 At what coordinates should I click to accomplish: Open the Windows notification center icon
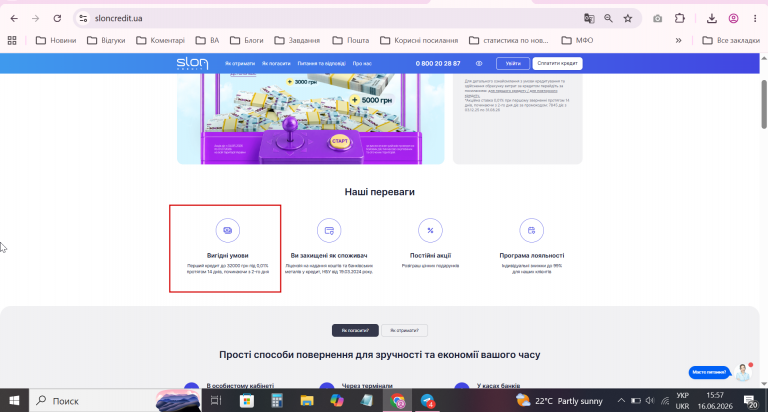pyautogui.click(x=749, y=401)
